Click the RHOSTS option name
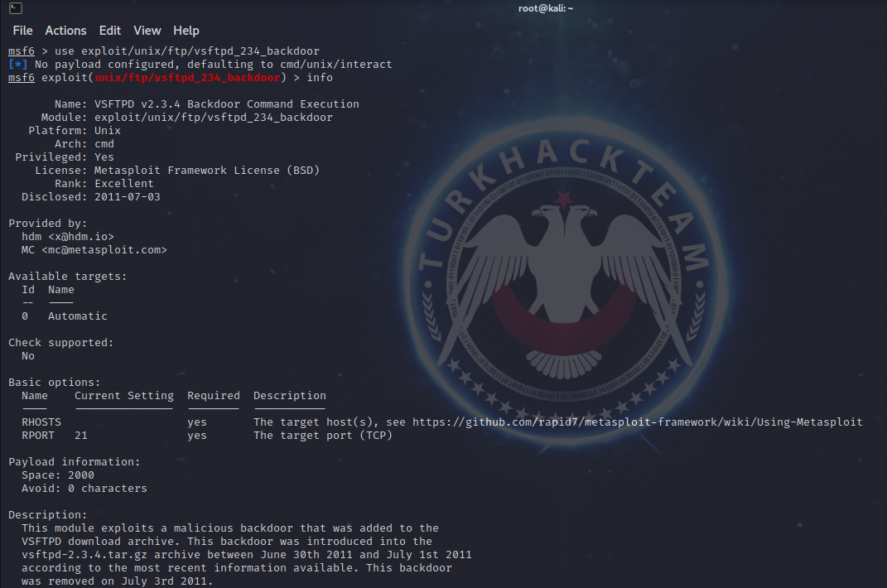 41,422
